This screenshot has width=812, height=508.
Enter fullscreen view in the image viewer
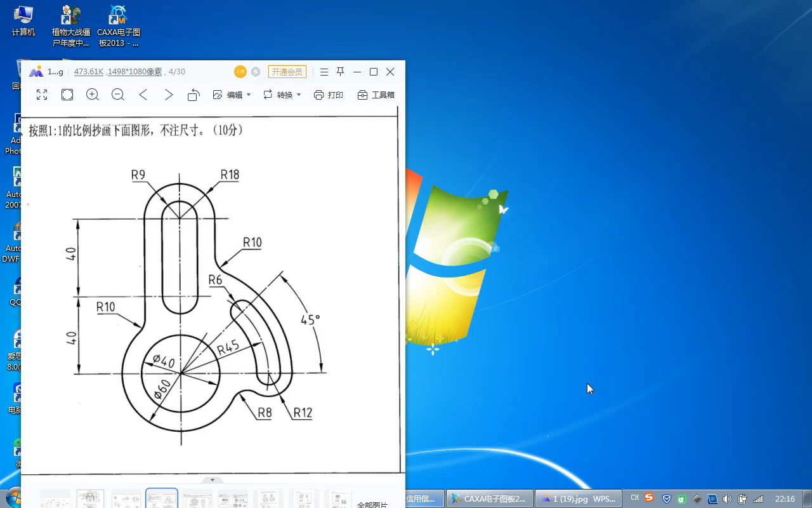click(42, 95)
